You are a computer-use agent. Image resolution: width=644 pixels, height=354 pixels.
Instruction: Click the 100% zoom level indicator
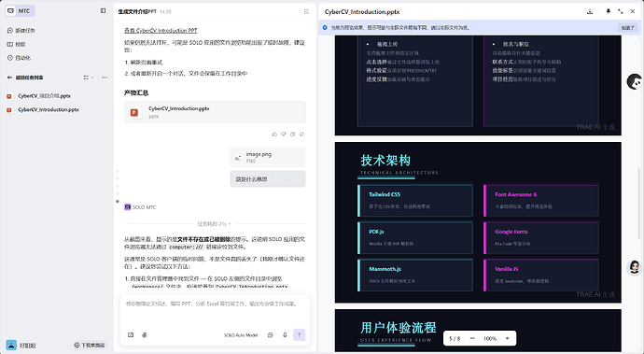tap(490, 338)
